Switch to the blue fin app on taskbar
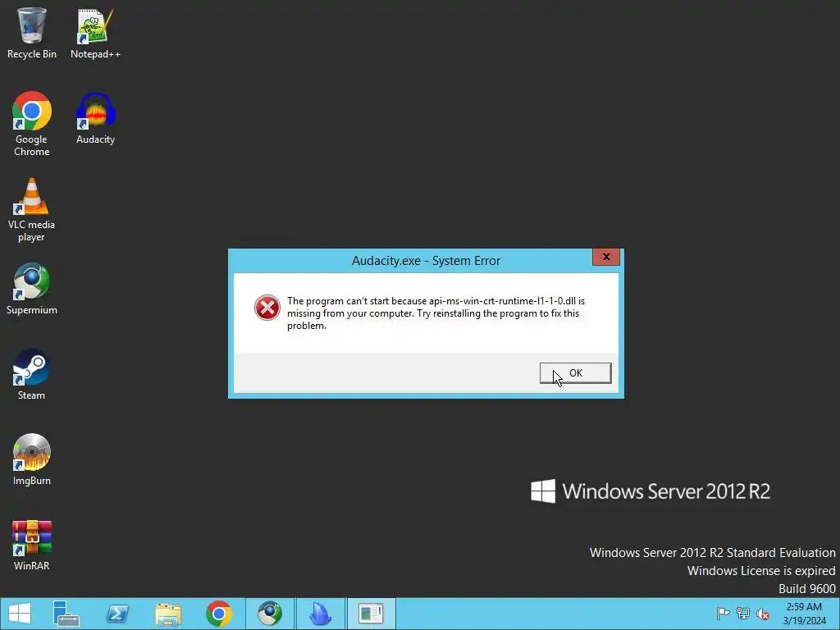 point(321,614)
